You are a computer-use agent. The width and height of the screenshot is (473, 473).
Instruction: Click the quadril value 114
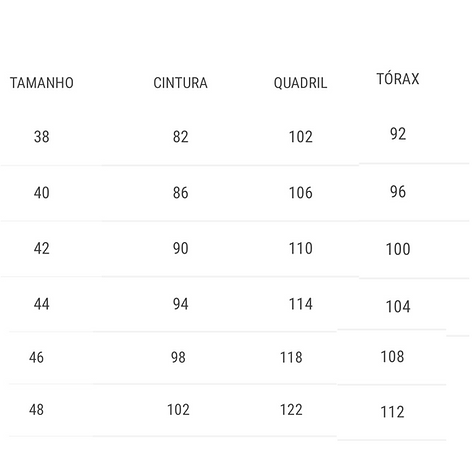(301, 304)
